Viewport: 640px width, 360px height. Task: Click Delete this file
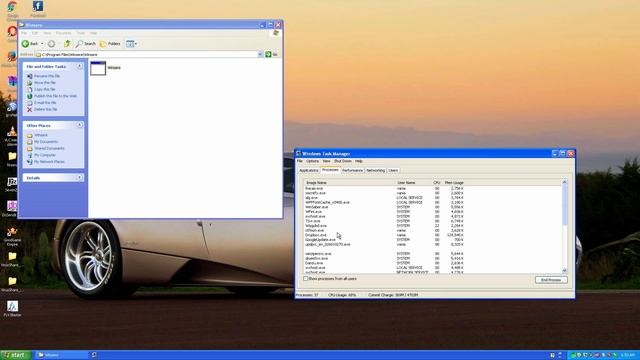(46, 109)
